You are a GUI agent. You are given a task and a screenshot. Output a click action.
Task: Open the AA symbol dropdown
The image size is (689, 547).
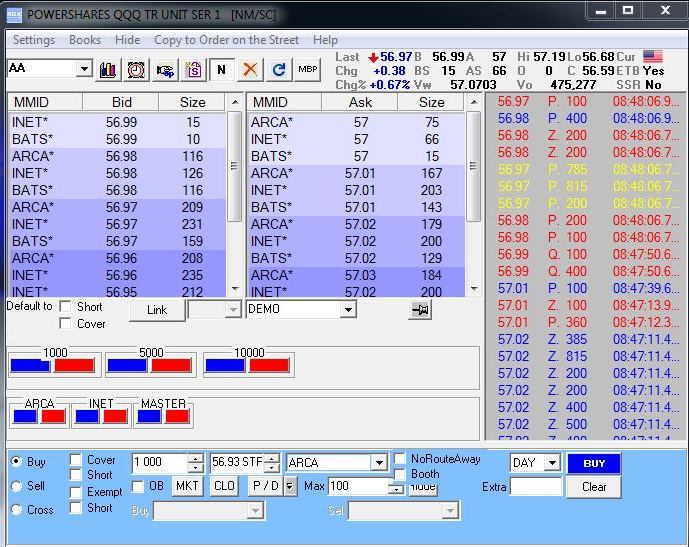coord(83,69)
